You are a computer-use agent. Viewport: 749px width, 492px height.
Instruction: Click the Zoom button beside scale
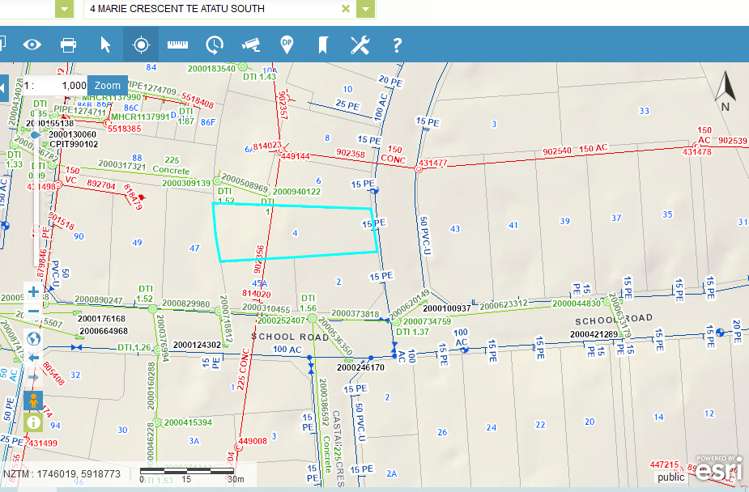click(x=110, y=86)
